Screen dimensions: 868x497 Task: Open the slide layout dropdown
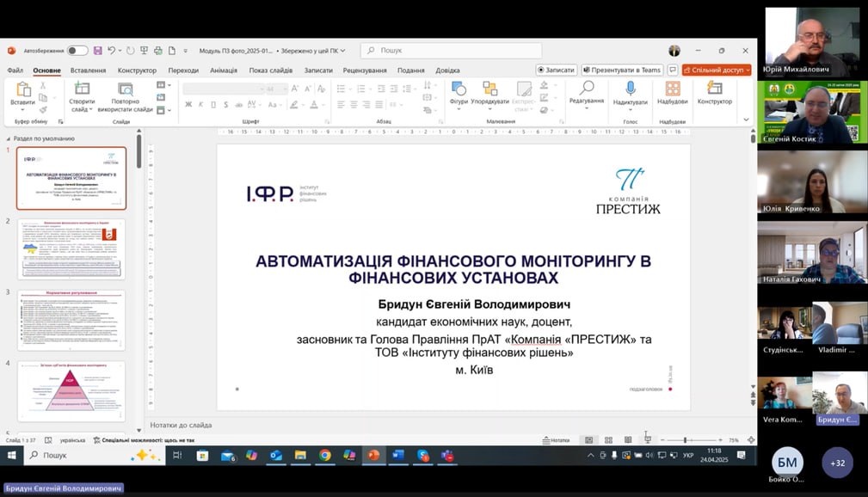pyautogui.click(x=163, y=85)
